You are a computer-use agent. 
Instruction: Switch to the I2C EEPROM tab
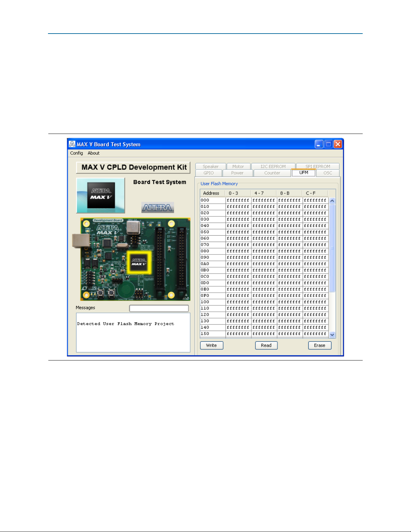tap(273, 166)
